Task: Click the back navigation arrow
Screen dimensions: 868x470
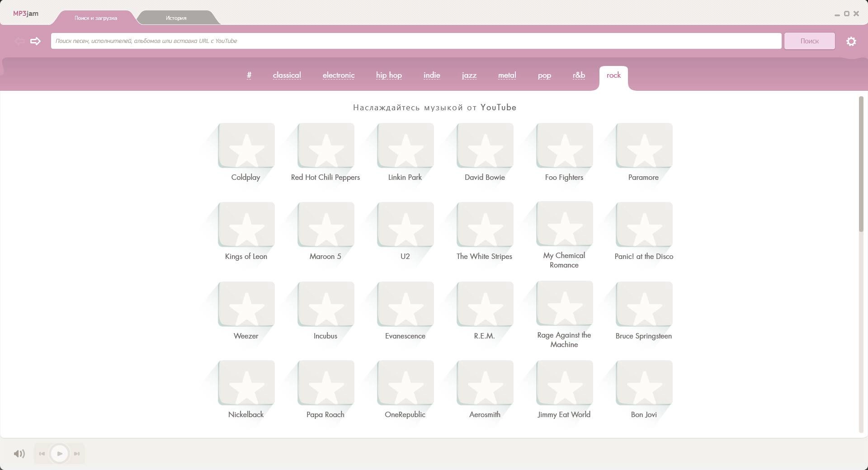Action: [x=19, y=41]
